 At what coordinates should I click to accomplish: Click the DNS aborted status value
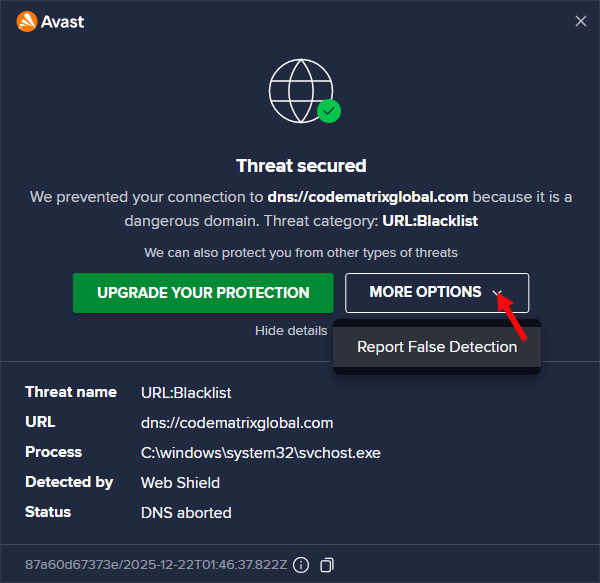186,513
